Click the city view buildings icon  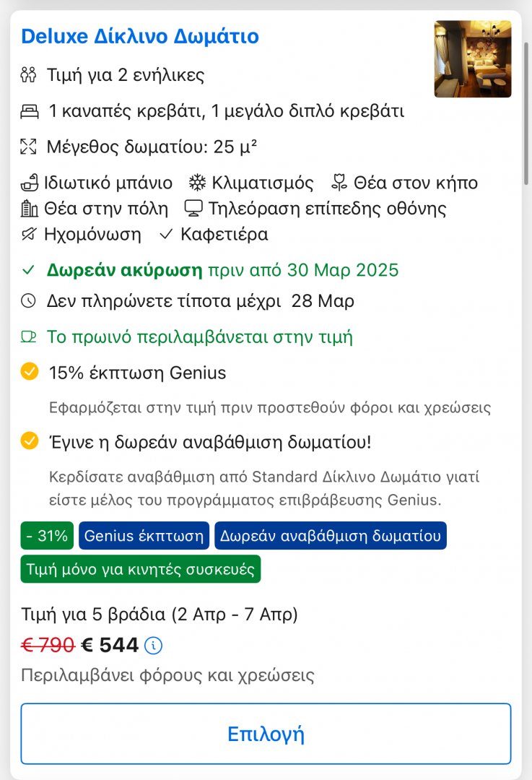point(29,209)
